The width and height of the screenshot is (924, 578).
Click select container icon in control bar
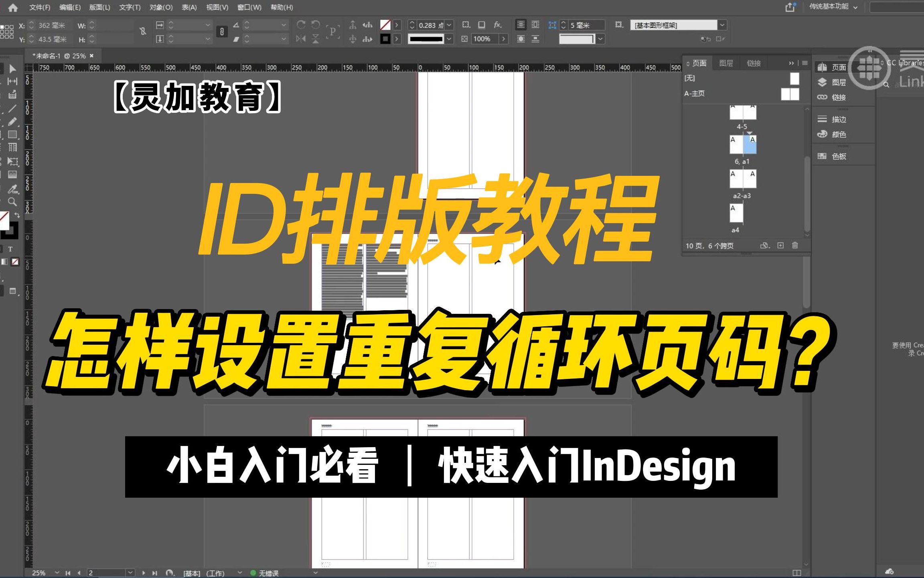coord(353,25)
